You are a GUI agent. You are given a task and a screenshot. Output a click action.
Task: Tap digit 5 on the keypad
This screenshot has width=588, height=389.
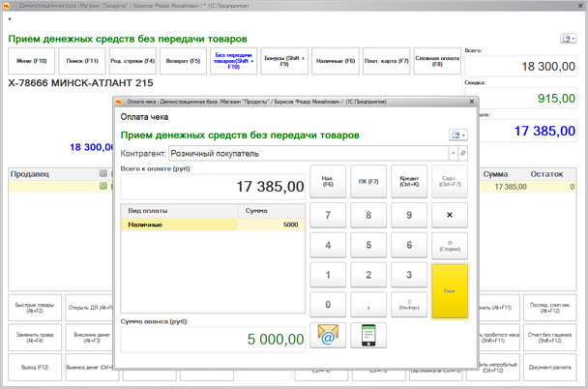click(368, 246)
